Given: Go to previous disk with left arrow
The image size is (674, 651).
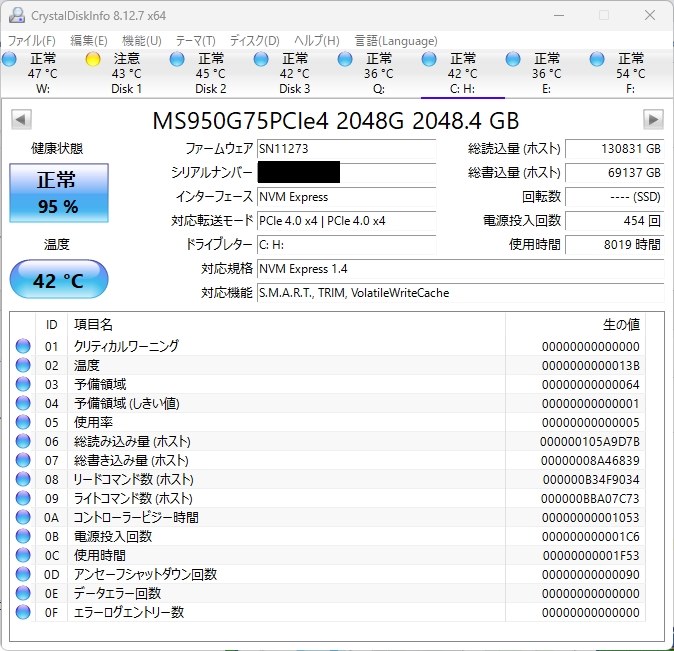Looking at the screenshot, I should (x=21, y=120).
